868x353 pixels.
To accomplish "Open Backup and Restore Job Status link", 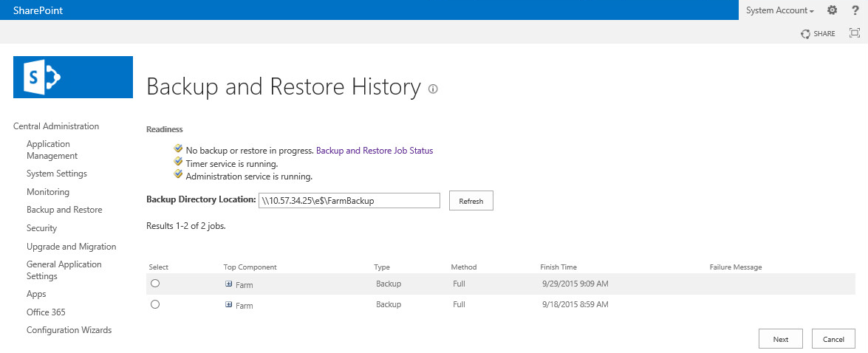I will (375, 150).
